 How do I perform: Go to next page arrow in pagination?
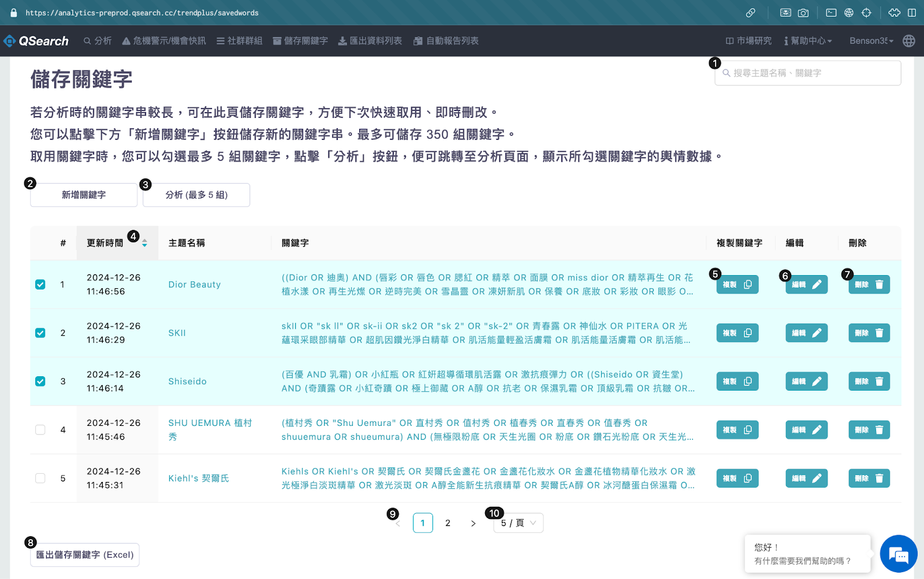(x=473, y=523)
